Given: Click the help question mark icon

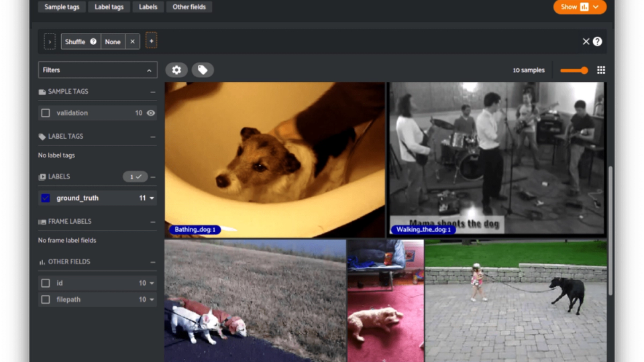Looking at the screenshot, I should point(598,42).
